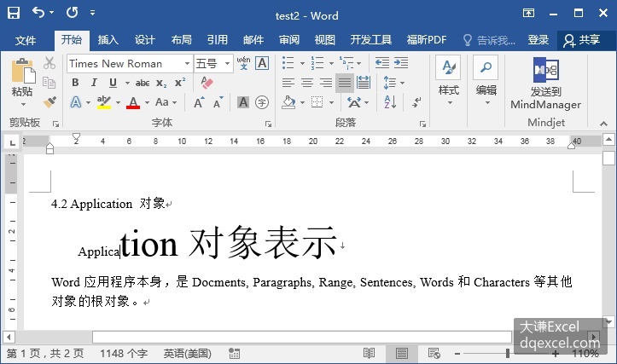Click the ruler tab selector (L) button
Image resolution: width=617 pixels, height=364 pixels.
(x=13, y=142)
